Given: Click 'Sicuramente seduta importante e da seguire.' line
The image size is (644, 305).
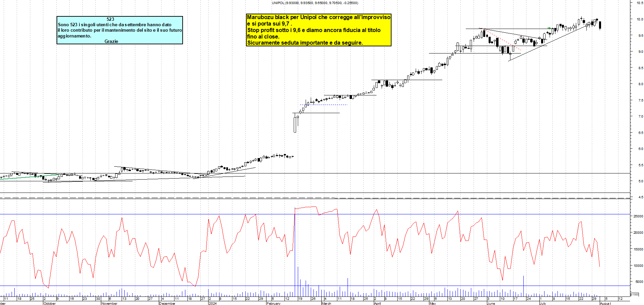Looking at the screenshot, I should 305,43.
